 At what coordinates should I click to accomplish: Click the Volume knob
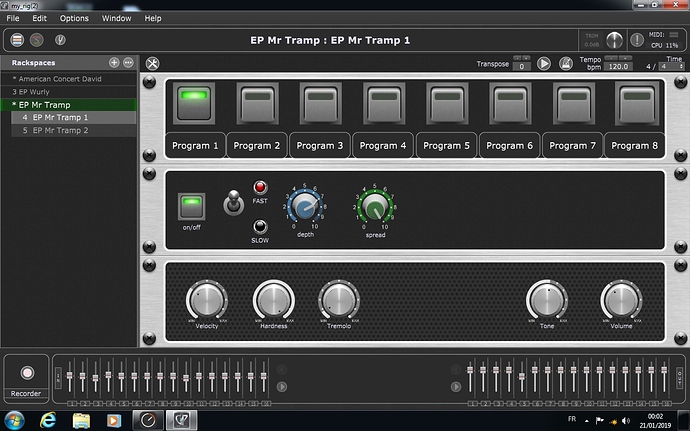[621, 300]
